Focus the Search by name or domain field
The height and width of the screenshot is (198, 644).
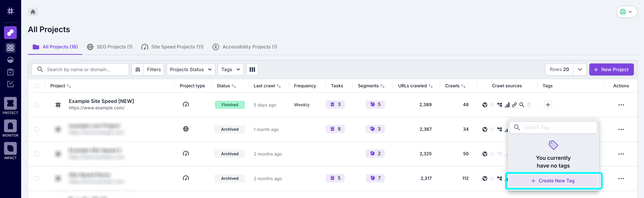80,69
